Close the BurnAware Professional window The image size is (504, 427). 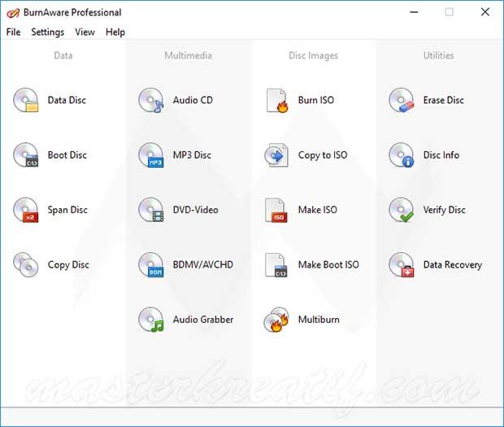point(485,12)
